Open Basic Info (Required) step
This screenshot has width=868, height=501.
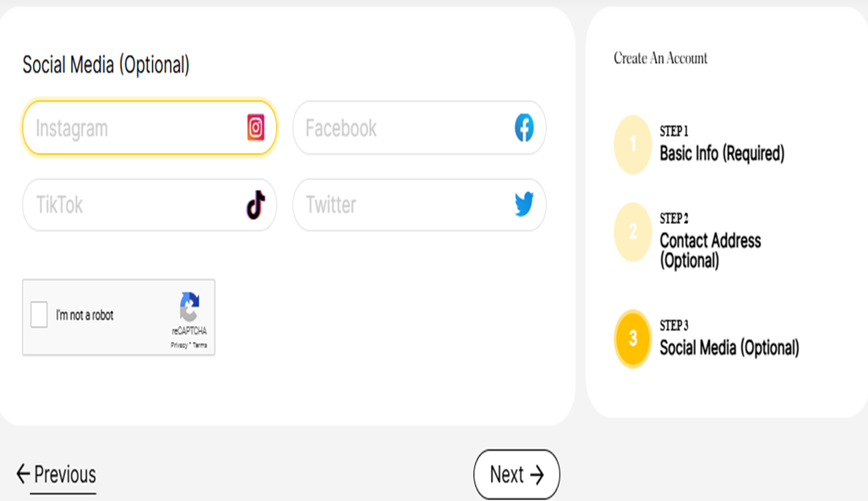pos(722,154)
